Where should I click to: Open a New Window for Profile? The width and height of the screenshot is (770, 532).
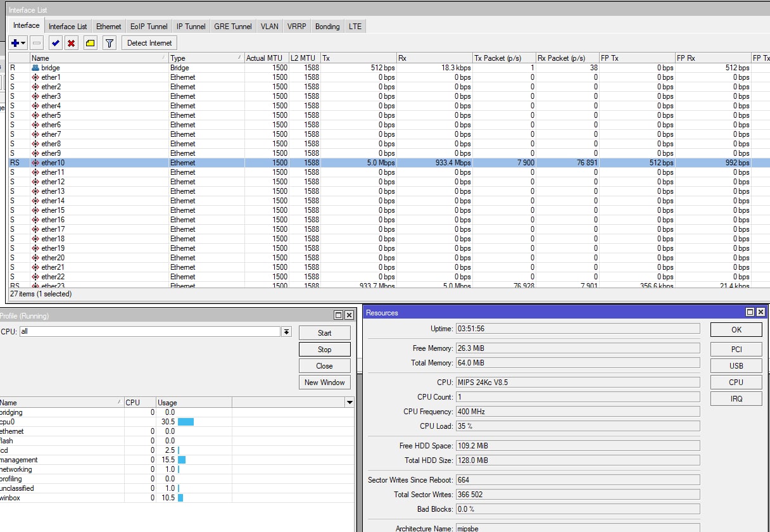pos(324,383)
